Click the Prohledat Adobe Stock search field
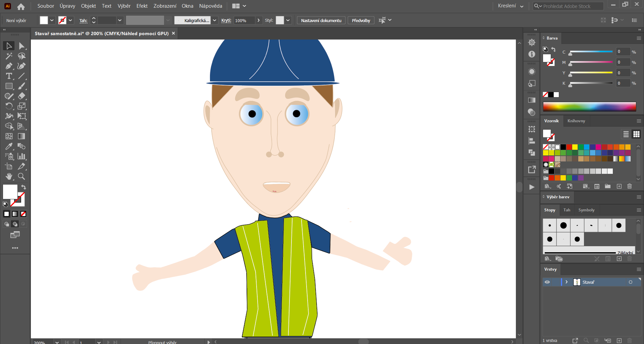The width and height of the screenshot is (644, 344). click(568, 6)
